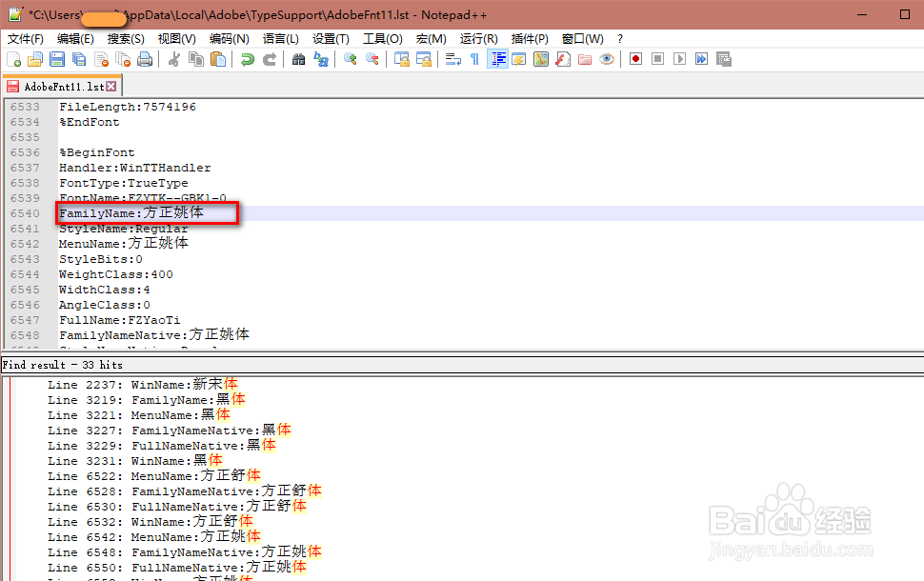
Task: Click line WeightClass:400
Action: pyautogui.click(x=115, y=274)
